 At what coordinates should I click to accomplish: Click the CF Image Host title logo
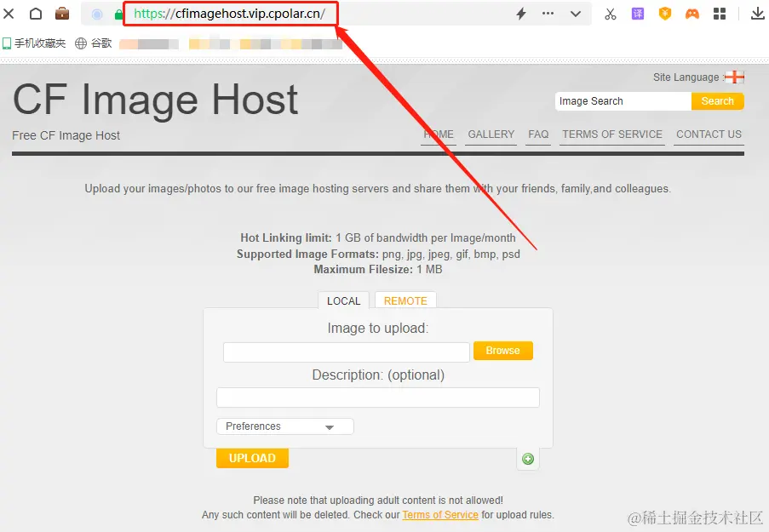pyautogui.click(x=156, y=100)
